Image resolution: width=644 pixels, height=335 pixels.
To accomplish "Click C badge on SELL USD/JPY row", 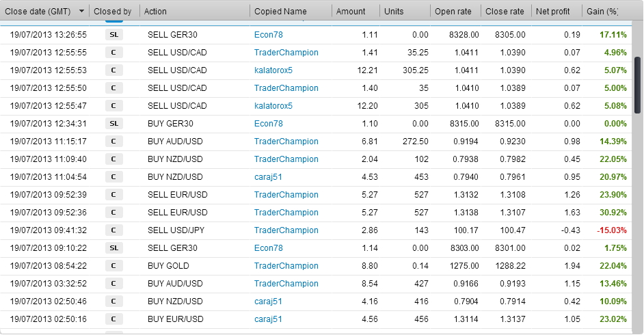I will (x=114, y=230).
